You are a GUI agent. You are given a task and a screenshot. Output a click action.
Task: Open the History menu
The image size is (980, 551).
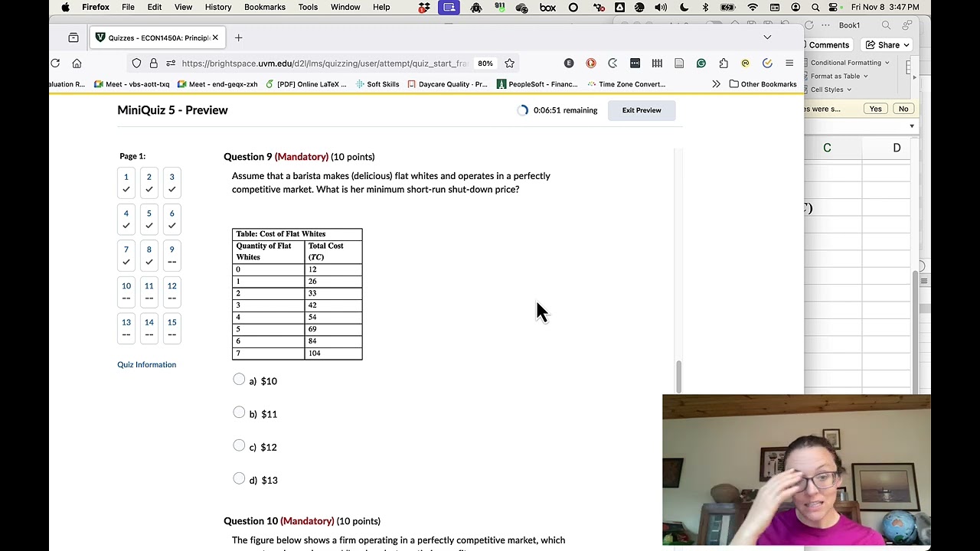tap(218, 7)
